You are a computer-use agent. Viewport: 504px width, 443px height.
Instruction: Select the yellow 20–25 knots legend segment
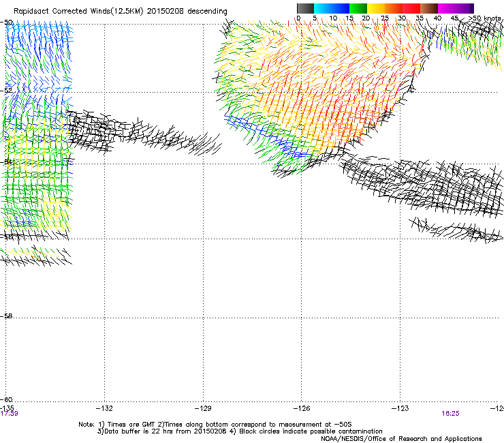pyautogui.click(x=376, y=8)
